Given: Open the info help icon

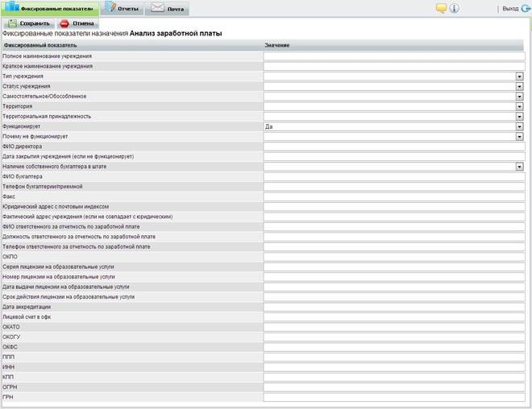Looking at the screenshot, I should pos(454,8).
